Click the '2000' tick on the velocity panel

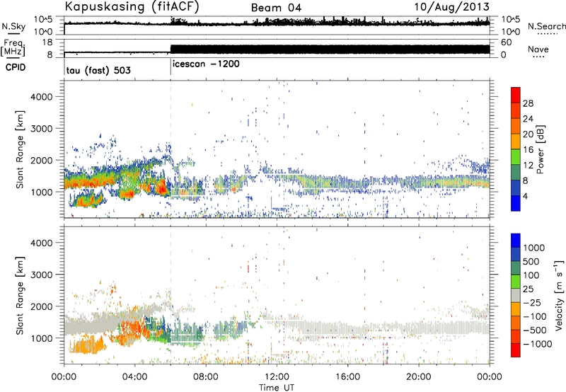[x=41, y=306]
